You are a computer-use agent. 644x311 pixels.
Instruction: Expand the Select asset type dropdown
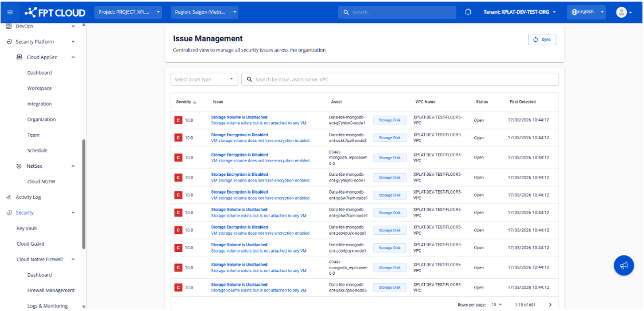(x=204, y=80)
